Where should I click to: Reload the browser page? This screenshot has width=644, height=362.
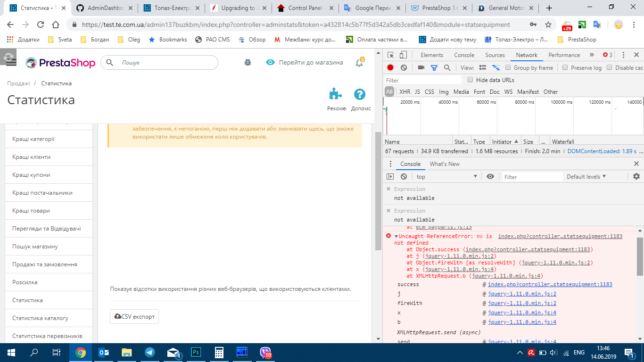41,25
